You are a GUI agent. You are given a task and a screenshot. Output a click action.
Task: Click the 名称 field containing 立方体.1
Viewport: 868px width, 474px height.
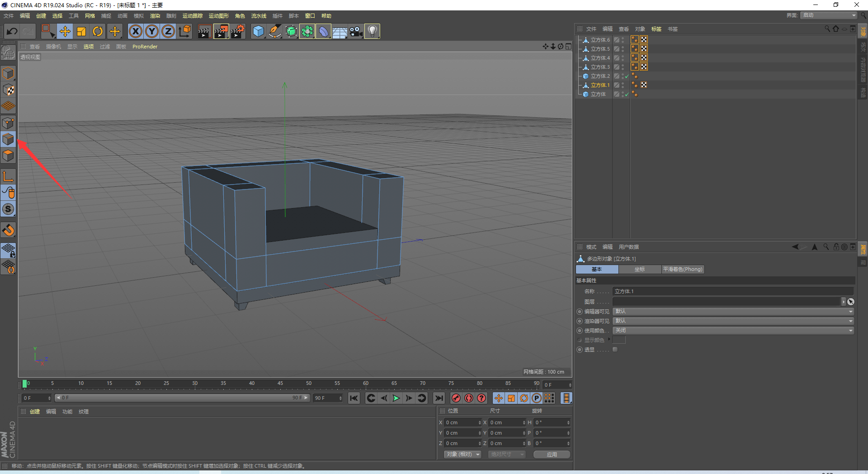click(x=733, y=292)
